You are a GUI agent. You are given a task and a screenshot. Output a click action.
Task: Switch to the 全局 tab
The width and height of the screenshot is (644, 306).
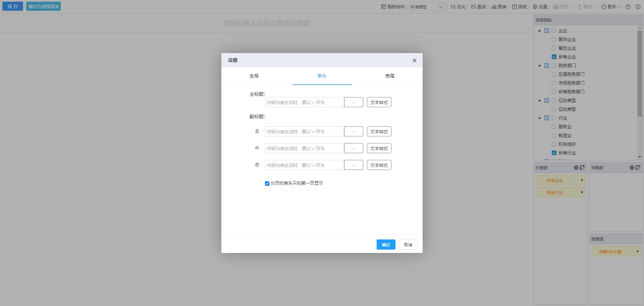[x=254, y=76]
